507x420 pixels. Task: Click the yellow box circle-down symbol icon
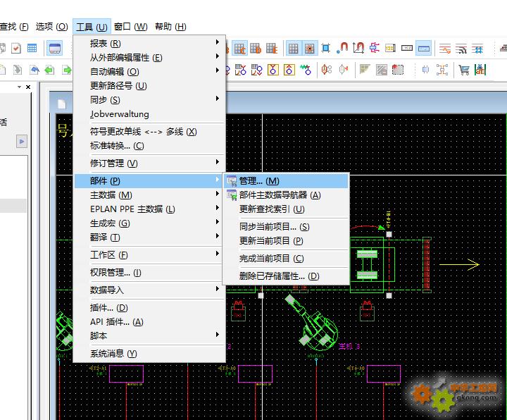coord(273,70)
